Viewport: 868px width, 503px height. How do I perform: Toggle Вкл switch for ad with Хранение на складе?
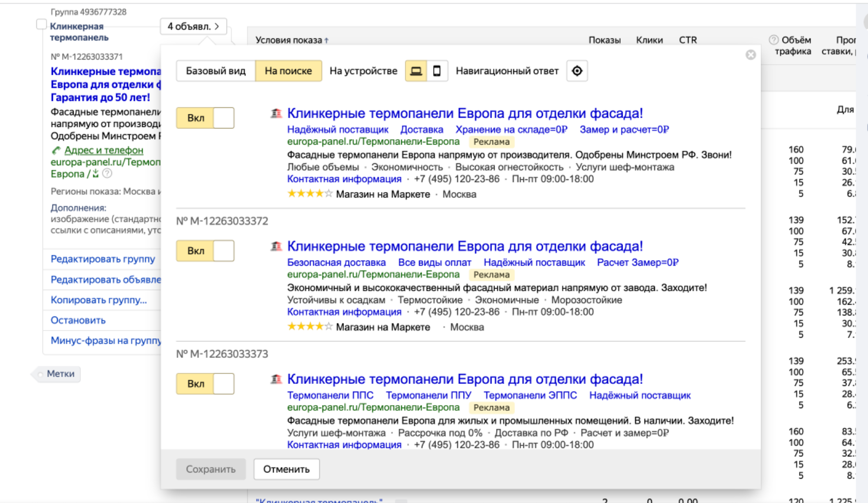point(205,118)
